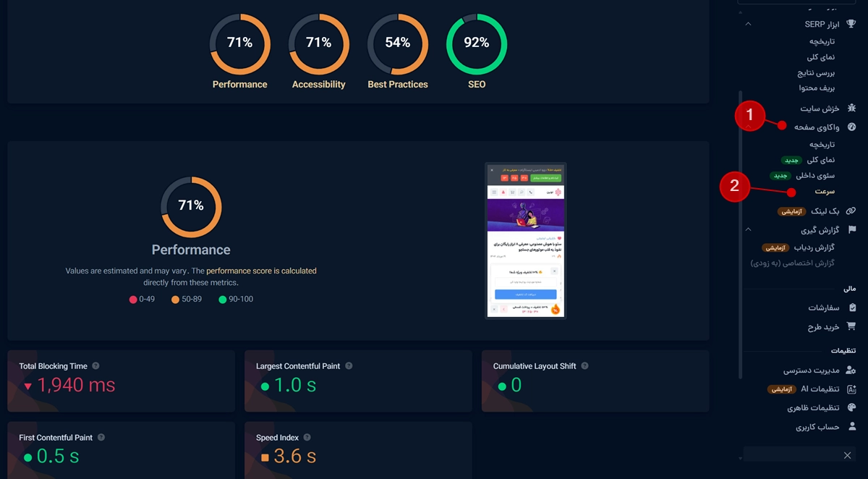The height and width of the screenshot is (479, 868).
Task: Click the page analysis gauge icon
Action: pyautogui.click(x=851, y=127)
